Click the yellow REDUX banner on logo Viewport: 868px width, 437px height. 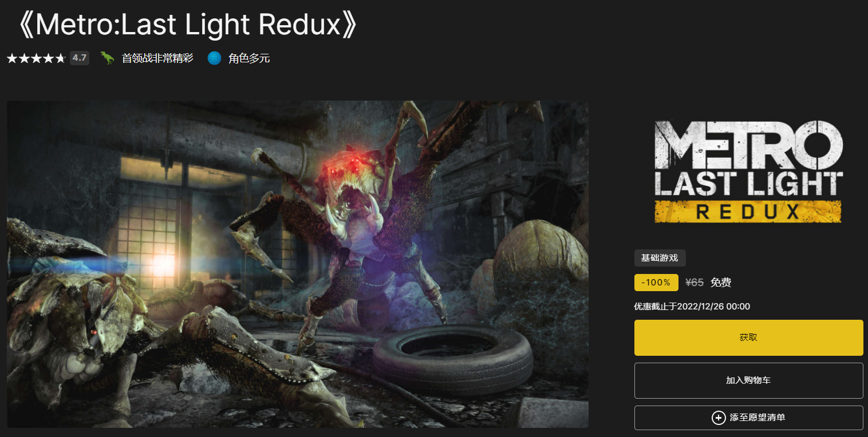pyautogui.click(x=748, y=212)
